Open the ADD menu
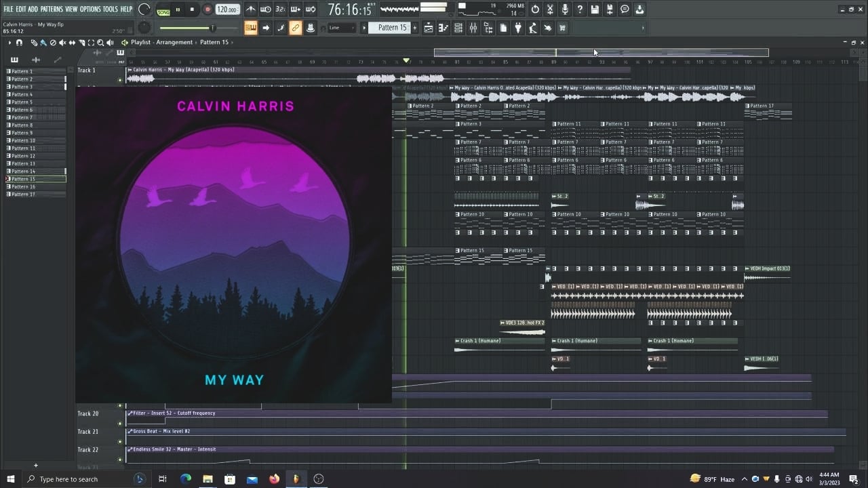868x488 pixels. click(x=33, y=9)
